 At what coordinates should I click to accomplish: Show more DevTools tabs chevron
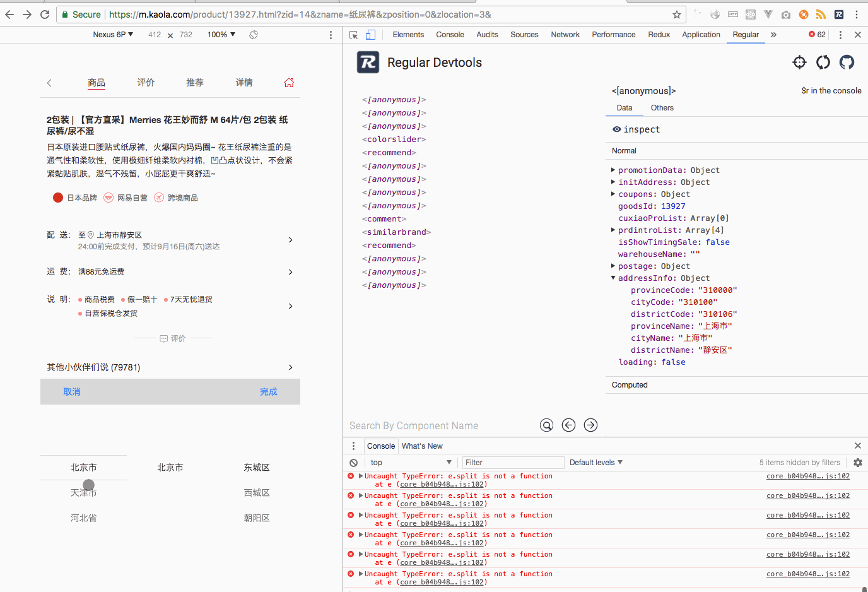point(773,35)
